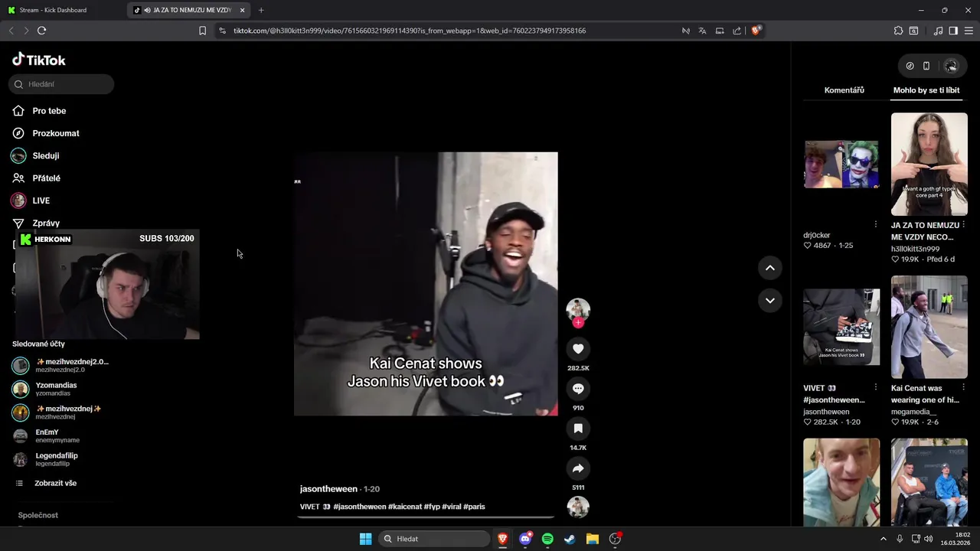Screen dimensions: 980x551
Task: Switch to Stream - Kick Dashboard tab
Action: click(63, 10)
